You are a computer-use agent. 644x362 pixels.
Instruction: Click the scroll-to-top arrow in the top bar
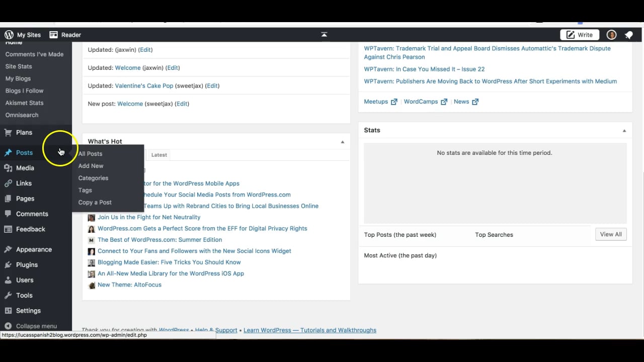pos(324,35)
